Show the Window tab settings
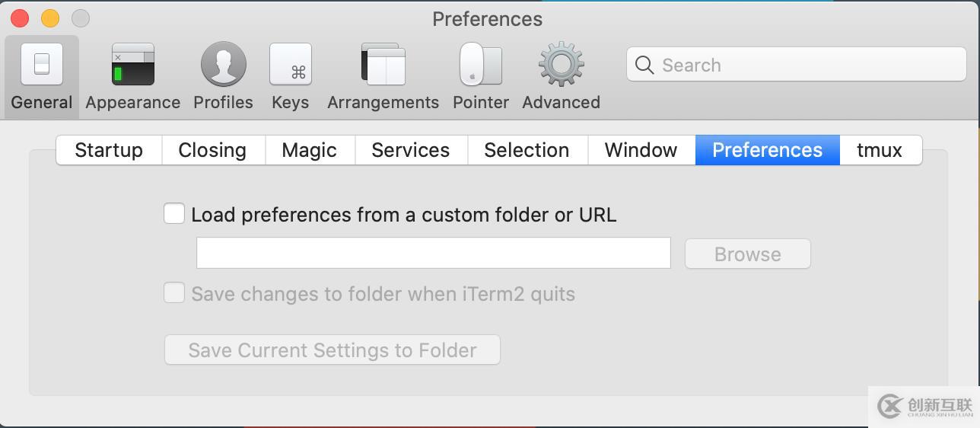This screenshot has width=980, height=428. [641, 150]
